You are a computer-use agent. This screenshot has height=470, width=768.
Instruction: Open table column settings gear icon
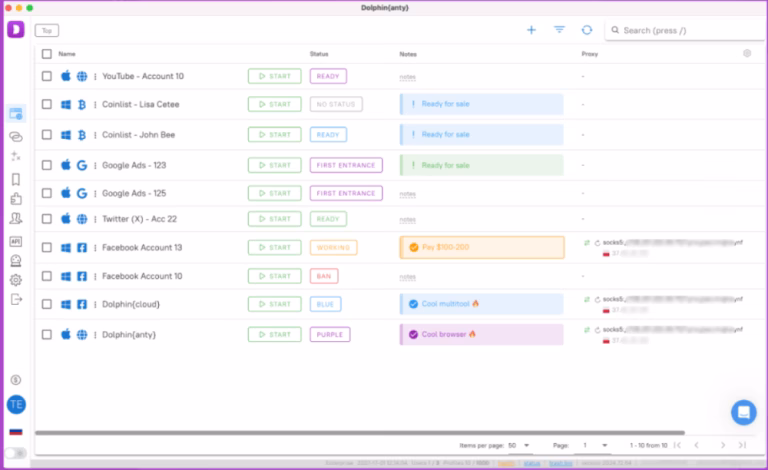pos(746,53)
